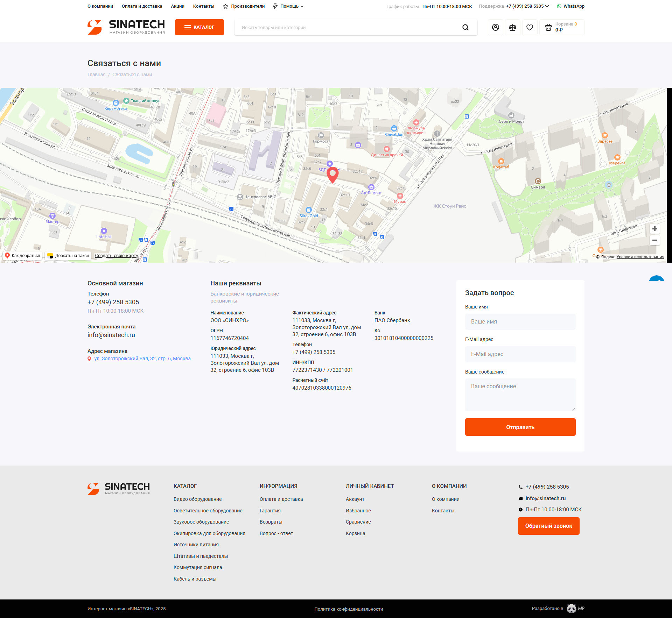
Task: Open Оплата и доставка in top menu
Action: [142, 6]
